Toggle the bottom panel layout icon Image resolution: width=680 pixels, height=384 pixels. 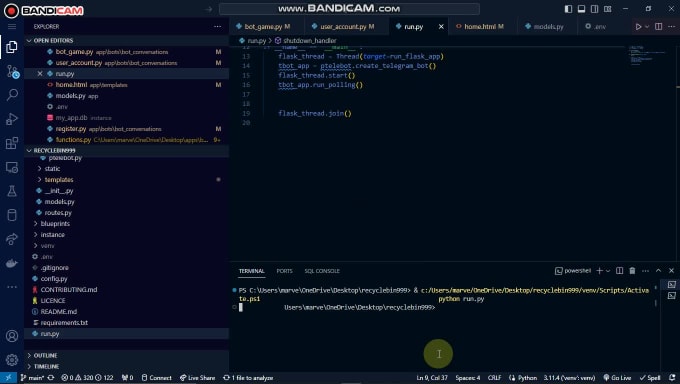(x=582, y=9)
